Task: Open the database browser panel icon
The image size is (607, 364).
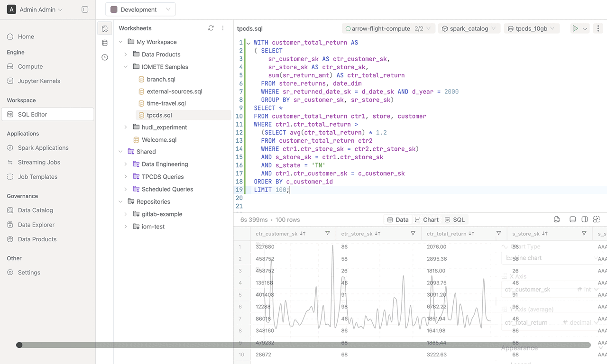Action: tap(105, 43)
